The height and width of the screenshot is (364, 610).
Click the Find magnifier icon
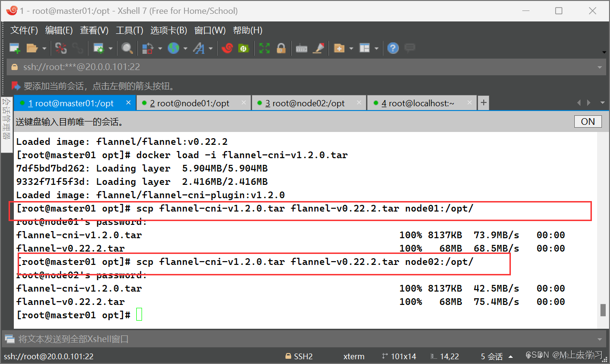127,48
